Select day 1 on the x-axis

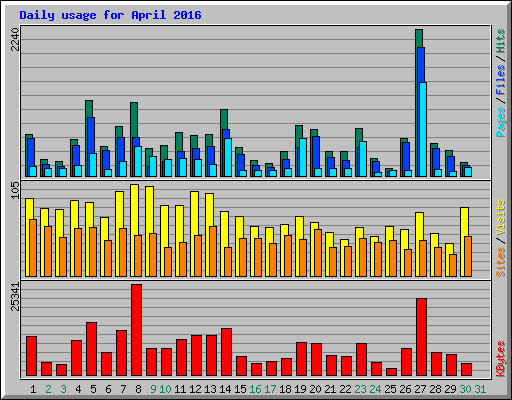click(33, 389)
